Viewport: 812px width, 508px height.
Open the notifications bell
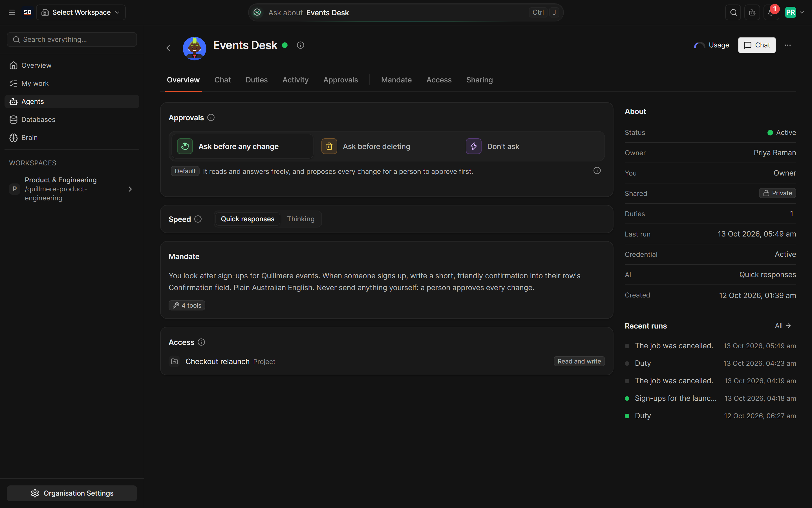771,12
